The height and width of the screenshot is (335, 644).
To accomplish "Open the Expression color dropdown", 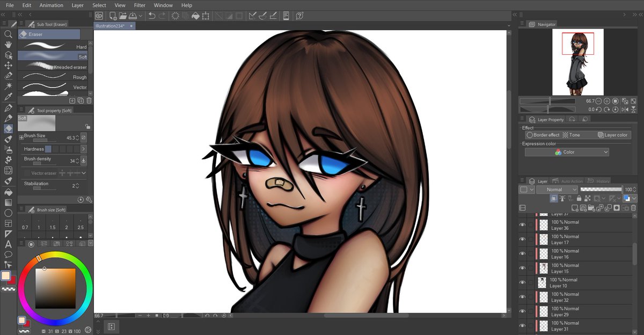I will pos(567,152).
